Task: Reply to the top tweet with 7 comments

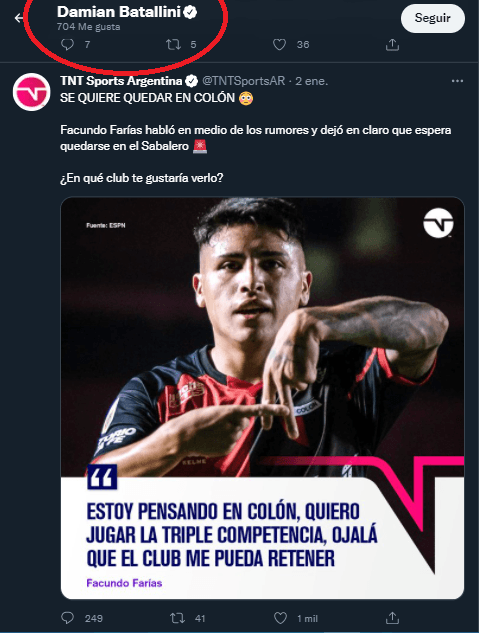Action: tap(67, 44)
